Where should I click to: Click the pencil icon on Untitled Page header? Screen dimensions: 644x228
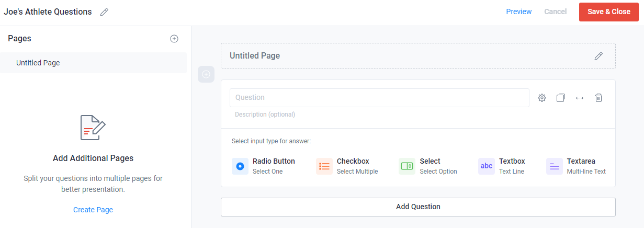tap(598, 56)
